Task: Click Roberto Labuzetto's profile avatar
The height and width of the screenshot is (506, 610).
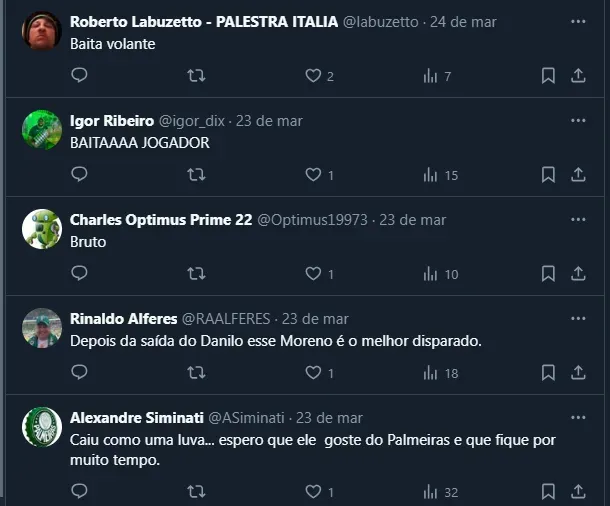Action: [x=41, y=32]
